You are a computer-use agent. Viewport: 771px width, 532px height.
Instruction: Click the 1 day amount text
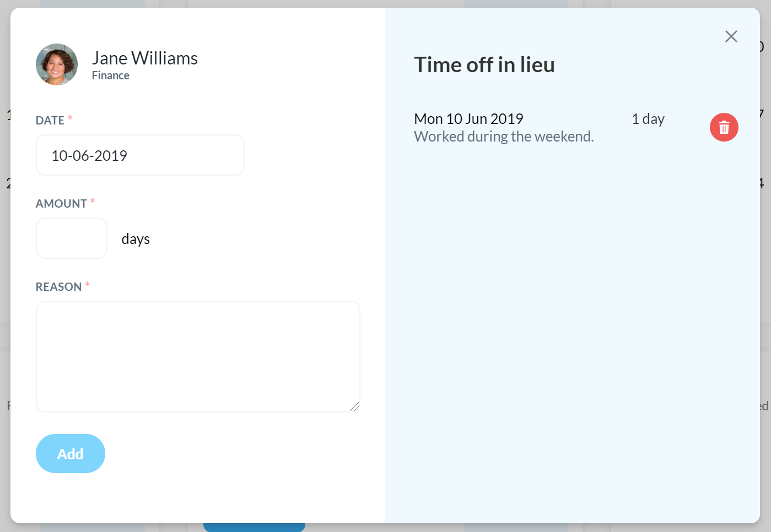pyautogui.click(x=648, y=119)
